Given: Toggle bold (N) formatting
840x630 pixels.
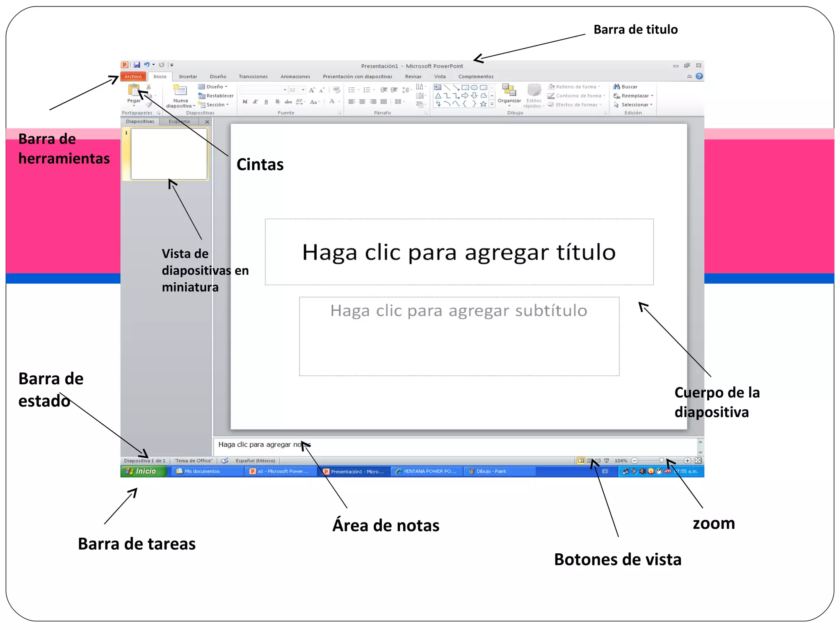Looking at the screenshot, I should (x=245, y=102).
